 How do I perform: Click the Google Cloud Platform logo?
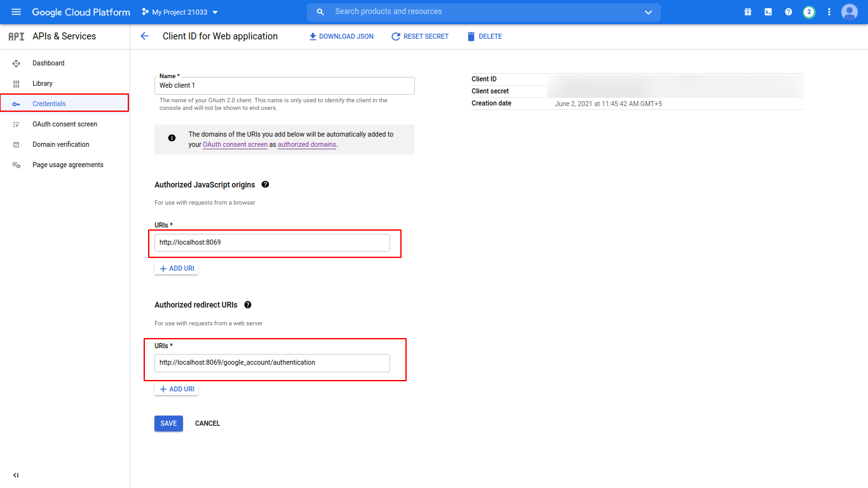point(81,12)
